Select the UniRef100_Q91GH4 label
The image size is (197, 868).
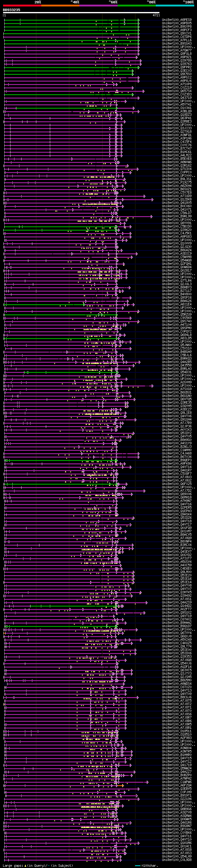tap(177, 419)
